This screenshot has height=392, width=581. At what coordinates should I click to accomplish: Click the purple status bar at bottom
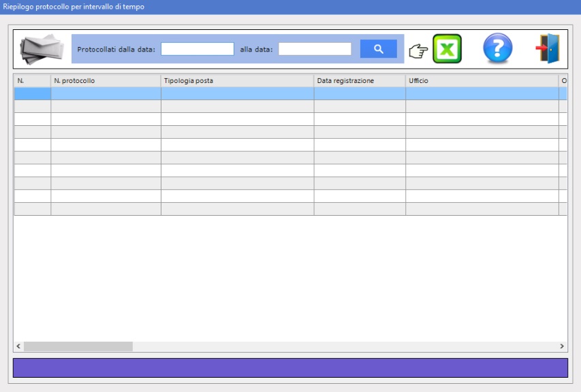click(290, 367)
